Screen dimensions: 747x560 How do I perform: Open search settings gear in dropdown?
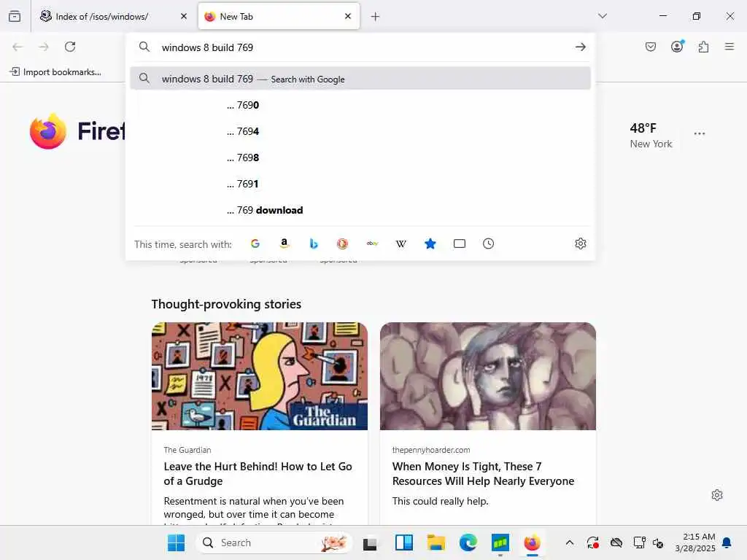(x=580, y=244)
